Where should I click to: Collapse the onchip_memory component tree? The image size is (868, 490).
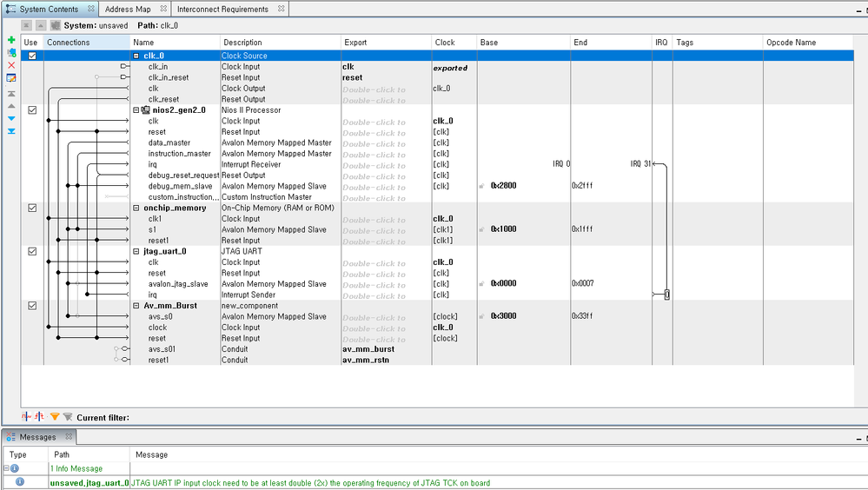pyautogui.click(x=136, y=209)
